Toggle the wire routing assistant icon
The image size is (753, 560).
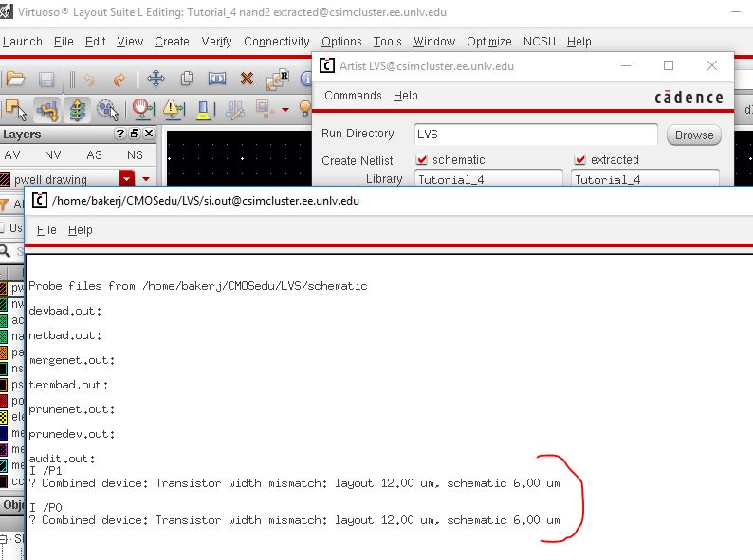point(47,110)
